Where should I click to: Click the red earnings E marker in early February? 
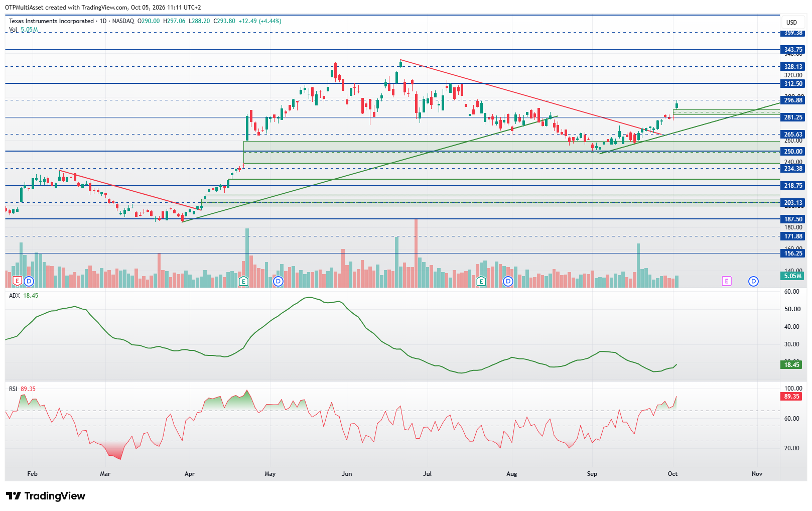[18, 281]
